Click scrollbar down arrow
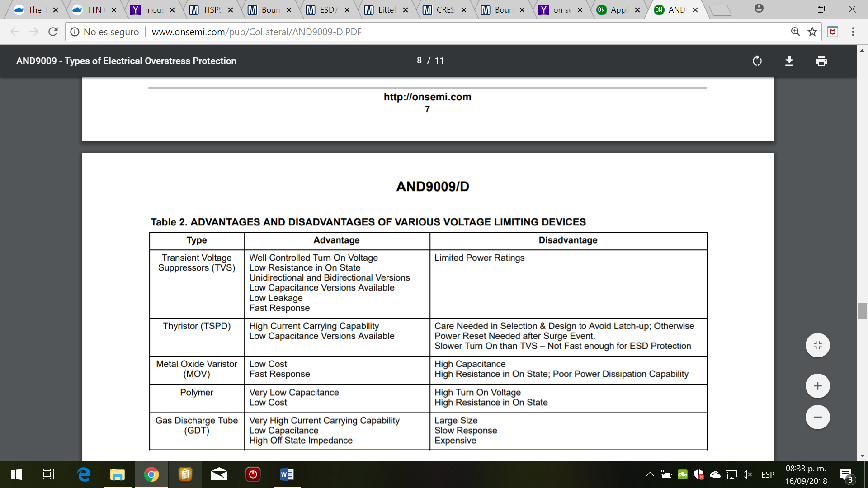The height and width of the screenshot is (488, 868). (x=862, y=456)
